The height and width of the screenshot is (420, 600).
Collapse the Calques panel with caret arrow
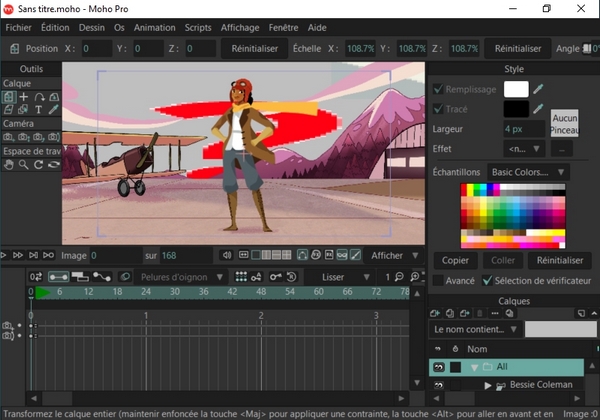pos(593,314)
